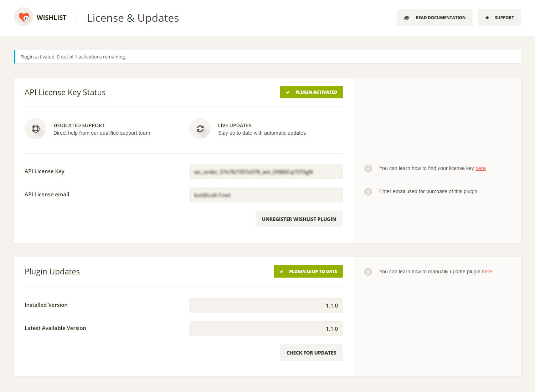Viewport: 535px width, 392px height.
Task: Click the dedicated support lifebuoy icon
Action: coord(35,129)
